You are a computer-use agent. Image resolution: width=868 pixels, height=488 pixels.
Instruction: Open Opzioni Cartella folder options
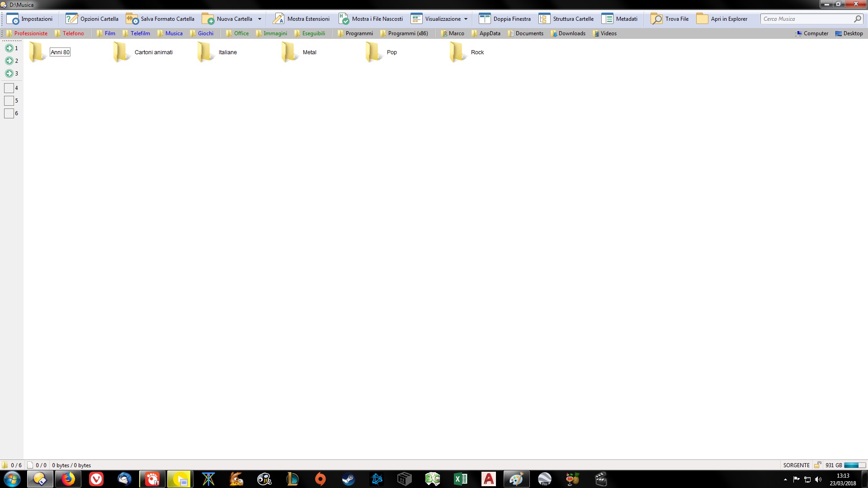pyautogui.click(x=92, y=19)
